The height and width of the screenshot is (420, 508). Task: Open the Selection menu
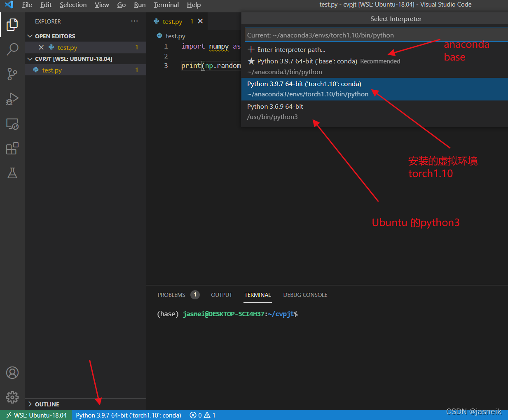coord(73,5)
